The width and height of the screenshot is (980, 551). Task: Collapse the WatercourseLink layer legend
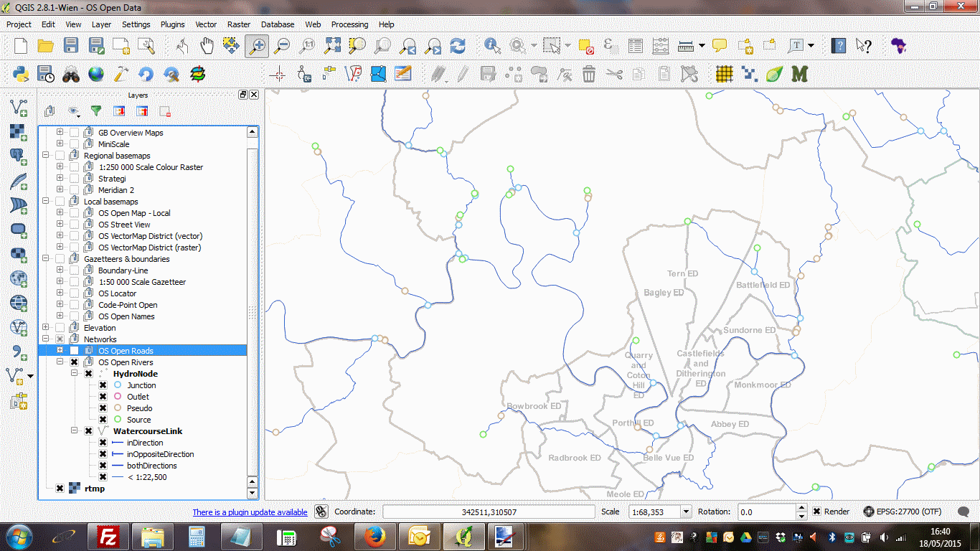click(x=74, y=431)
